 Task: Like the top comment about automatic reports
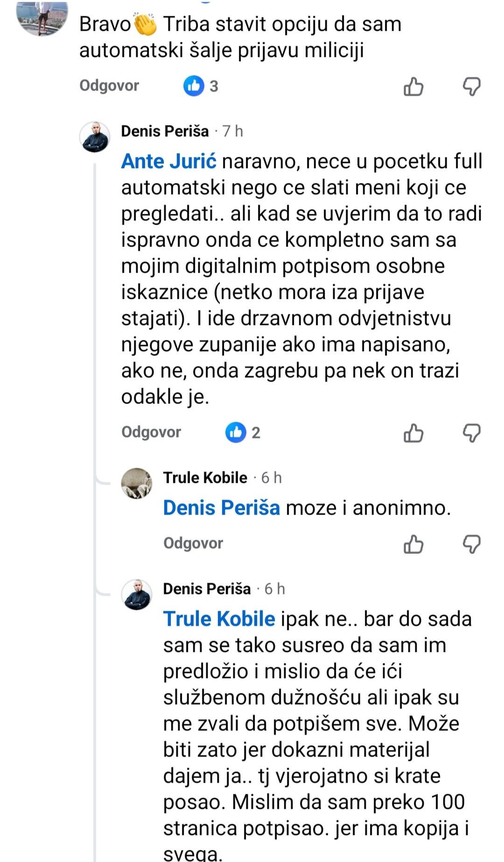click(x=413, y=87)
